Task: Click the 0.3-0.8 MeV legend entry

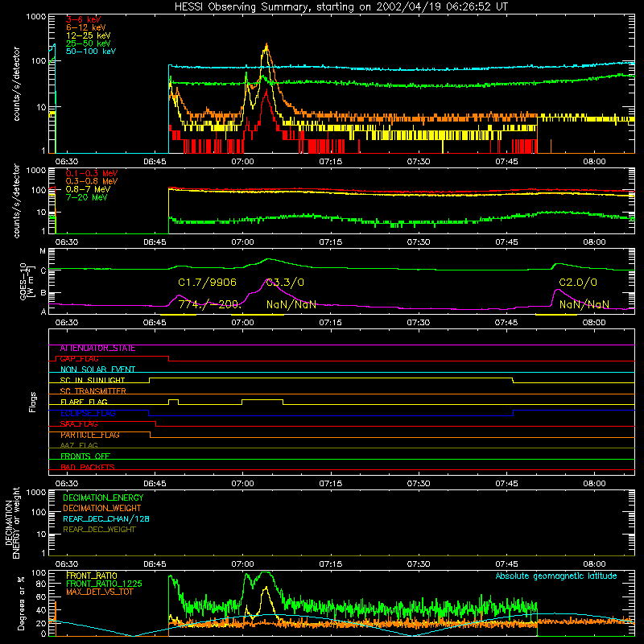Action: coord(92,181)
